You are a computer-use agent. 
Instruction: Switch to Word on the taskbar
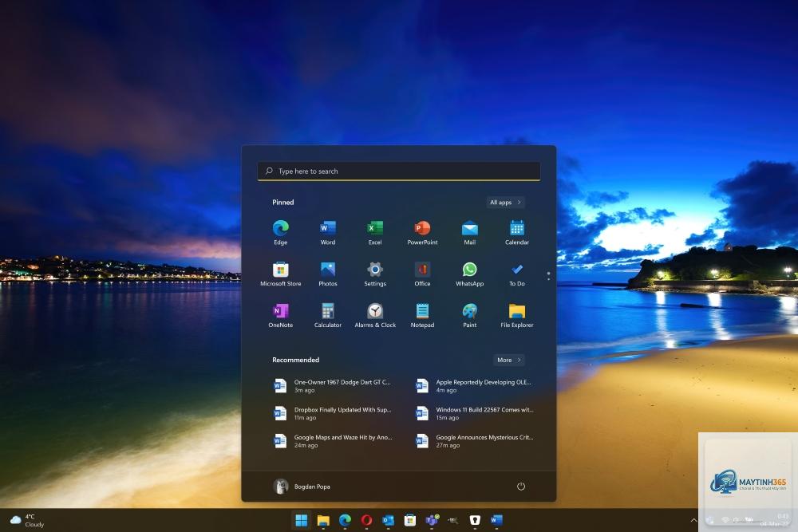coord(496,520)
